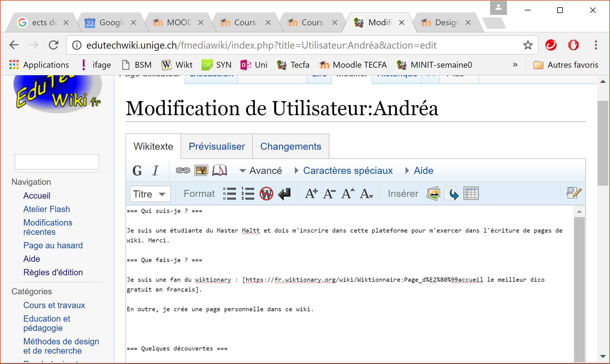Go to Accueil in navigation
The height and width of the screenshot is (364, 610).
[37, 195]
